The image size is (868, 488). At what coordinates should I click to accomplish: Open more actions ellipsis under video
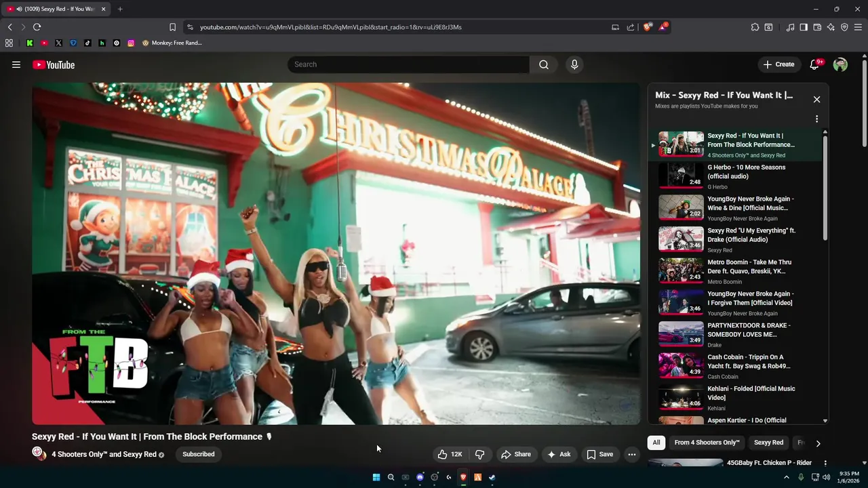pos(632,454)
